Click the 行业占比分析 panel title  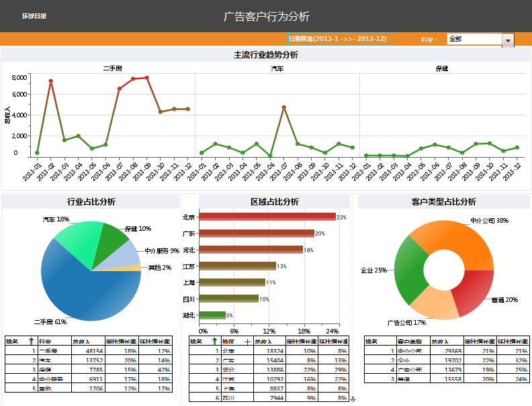[x=91, y=201]
